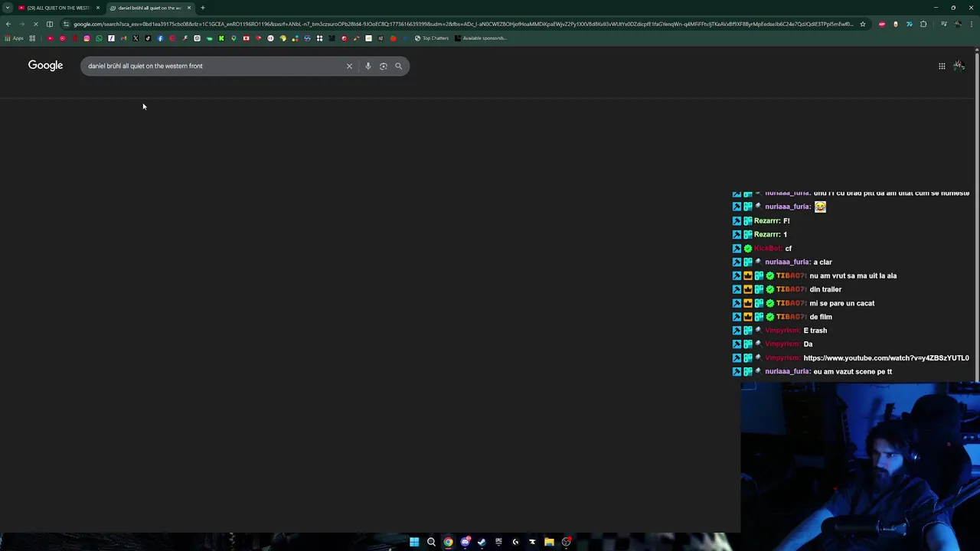Close the daniel brühl search tab
Image resolution: width=980 pixels, height=551 pixels.
[x=189, y=8]
